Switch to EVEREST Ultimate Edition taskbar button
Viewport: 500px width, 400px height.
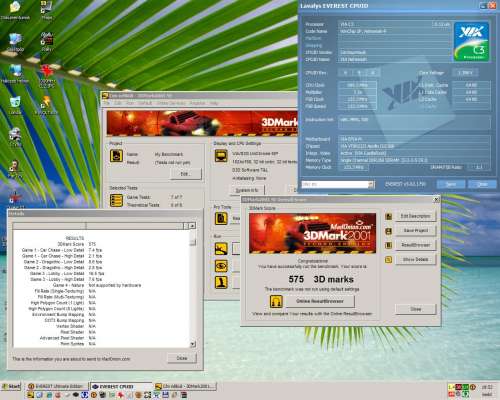(57, 386)
